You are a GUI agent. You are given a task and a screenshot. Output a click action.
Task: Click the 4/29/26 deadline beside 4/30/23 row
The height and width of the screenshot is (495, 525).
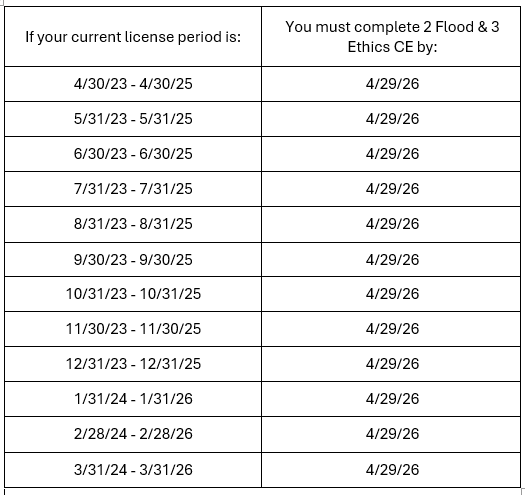click(392, 84)
